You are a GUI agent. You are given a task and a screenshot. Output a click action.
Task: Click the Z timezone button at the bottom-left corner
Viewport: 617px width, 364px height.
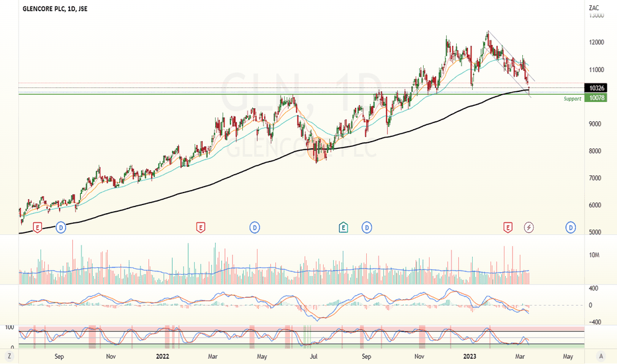tap(9, 357)
